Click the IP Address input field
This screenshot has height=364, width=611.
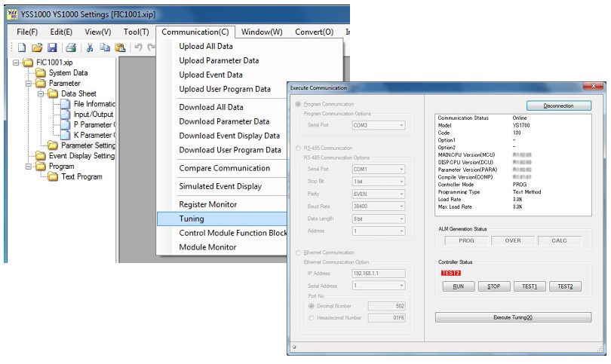coord(379,273)
